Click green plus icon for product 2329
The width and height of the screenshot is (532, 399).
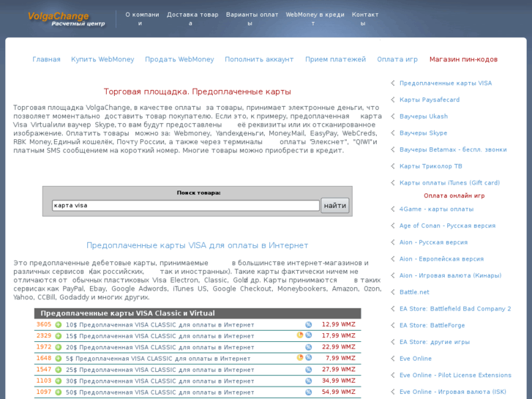59,336
